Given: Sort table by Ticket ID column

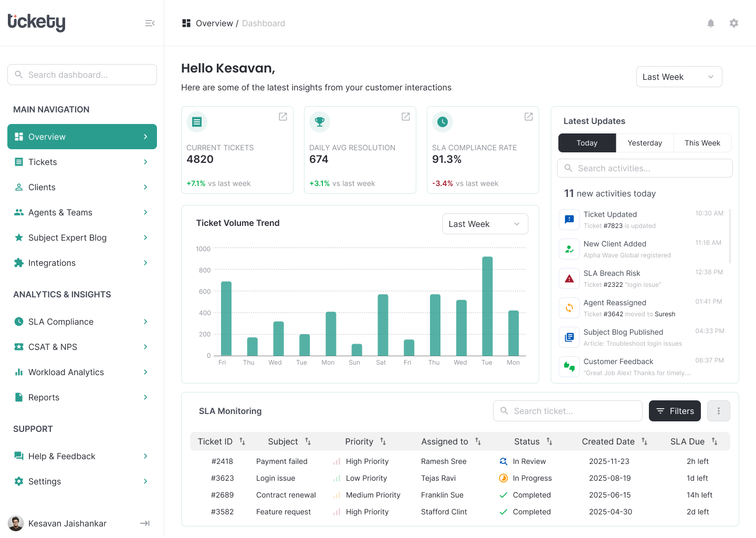Looking at the screenshot, I should click(242, 441).
